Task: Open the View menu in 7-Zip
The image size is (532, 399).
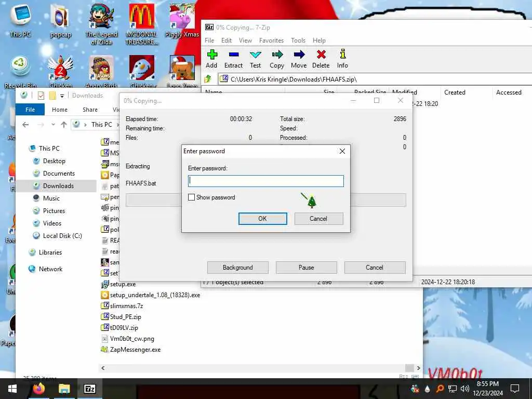Action: coord(245,41)
